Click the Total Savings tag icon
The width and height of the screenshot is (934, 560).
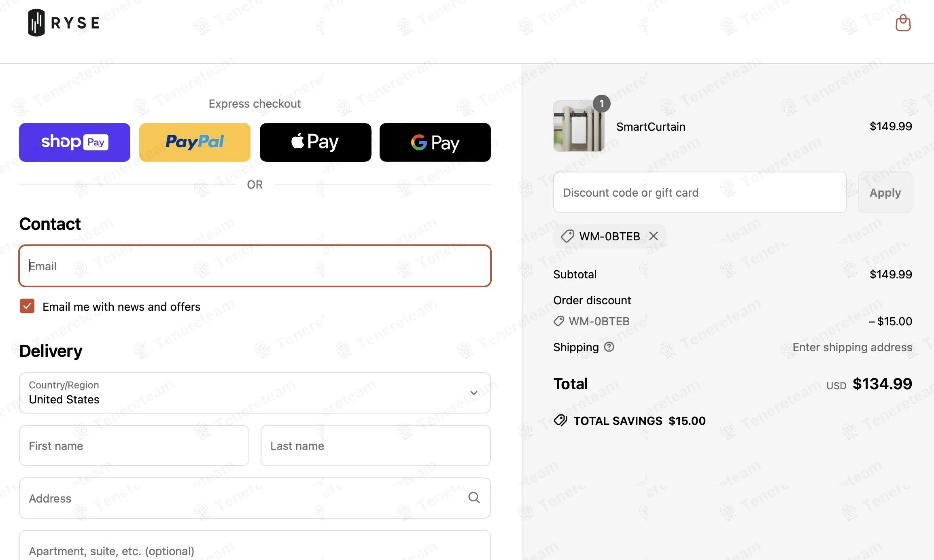(560, 421)
